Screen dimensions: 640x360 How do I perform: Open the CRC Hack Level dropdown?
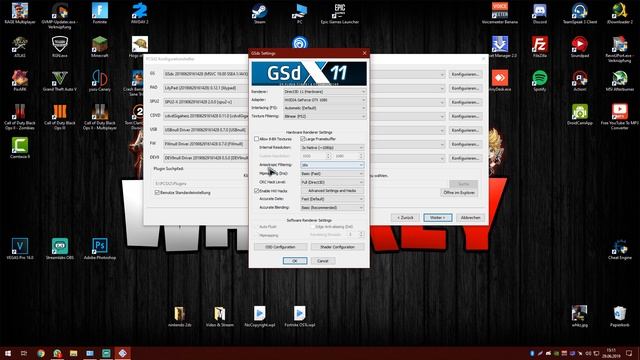coord(332,182)
